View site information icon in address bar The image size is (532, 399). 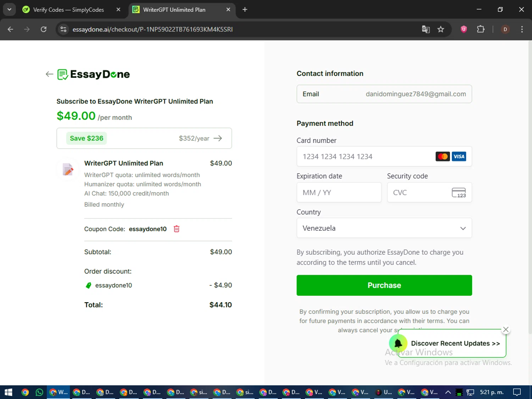click(x=63, y=29)
